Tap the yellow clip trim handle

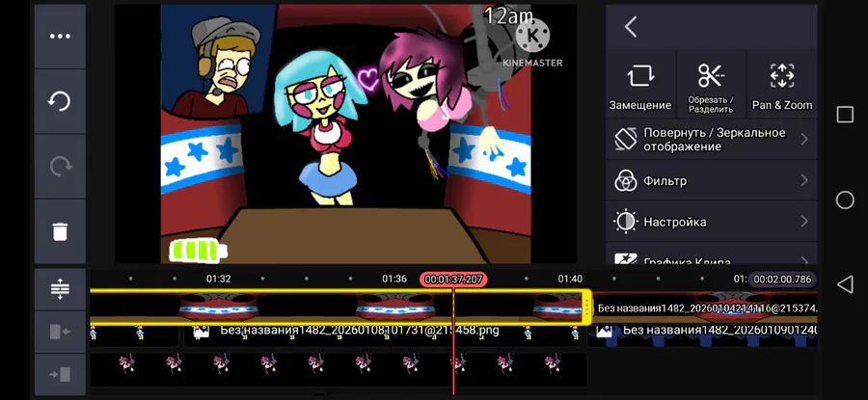pos(586,307)
